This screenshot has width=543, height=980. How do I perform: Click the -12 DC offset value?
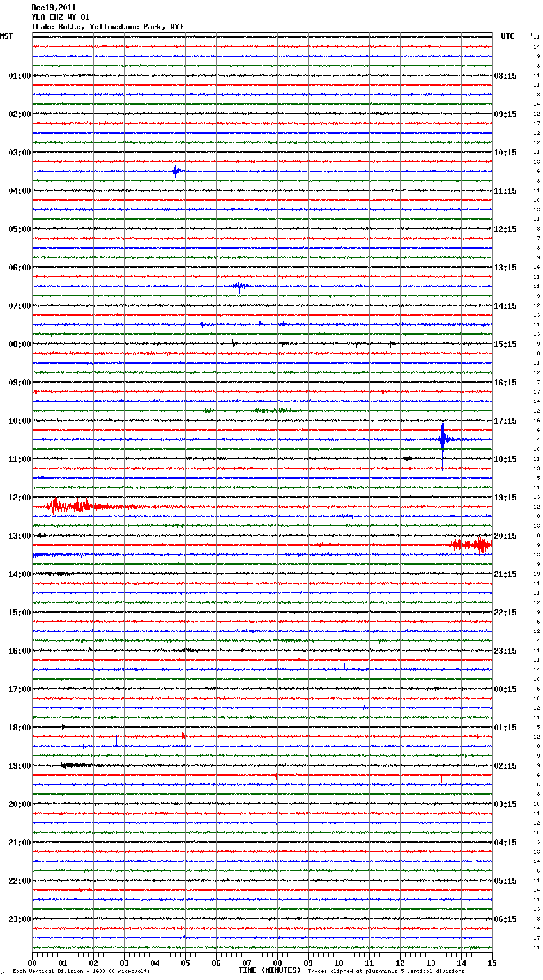pos(535,507)
